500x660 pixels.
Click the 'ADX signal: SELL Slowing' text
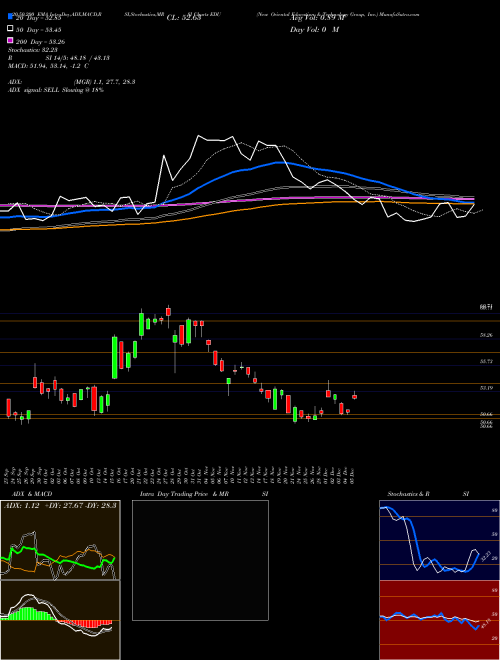click(45, 90)
